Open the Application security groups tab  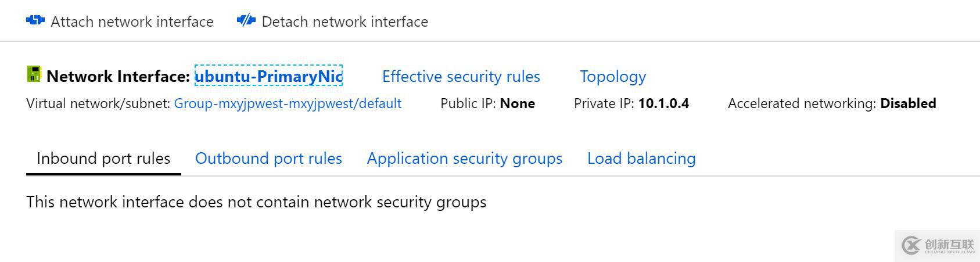point(464,159)
